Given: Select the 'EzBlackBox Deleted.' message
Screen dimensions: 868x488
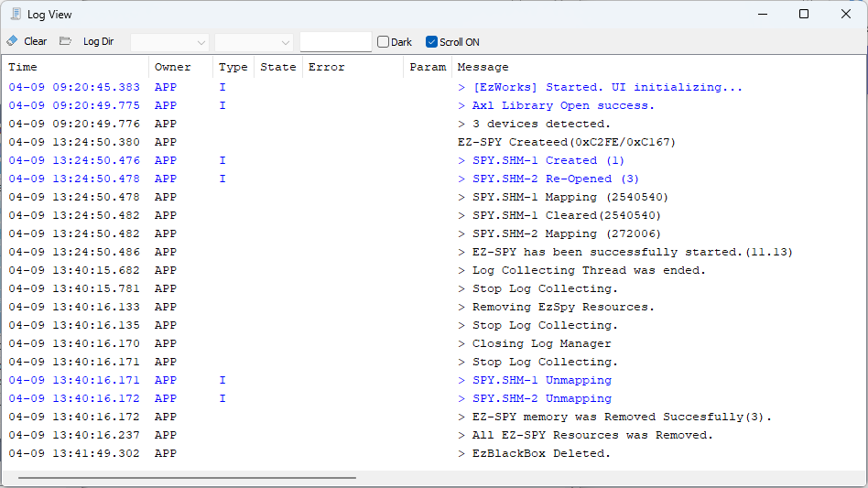Looking at the screenshot, I should 534,453.
